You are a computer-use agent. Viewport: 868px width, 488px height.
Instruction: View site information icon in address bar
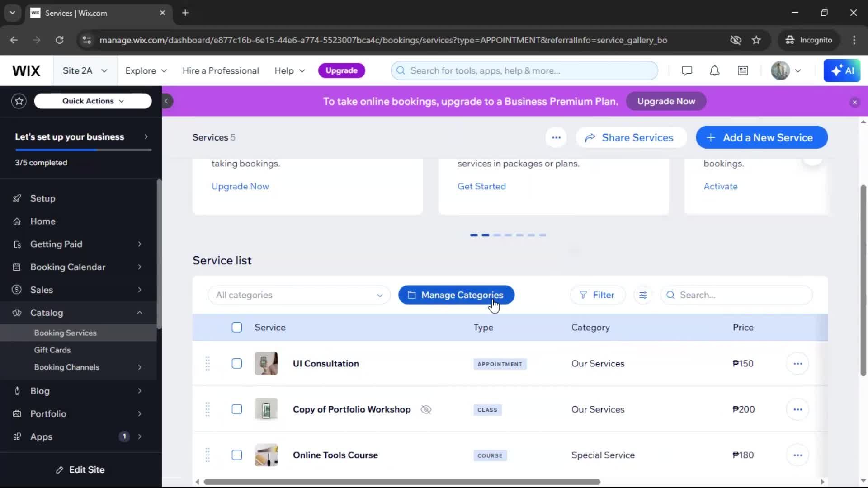(86, 40)
